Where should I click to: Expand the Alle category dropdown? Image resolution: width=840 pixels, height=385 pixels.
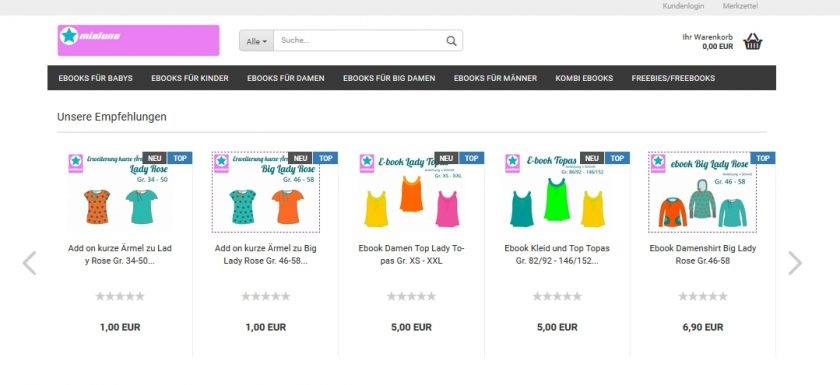pos(257,41)
